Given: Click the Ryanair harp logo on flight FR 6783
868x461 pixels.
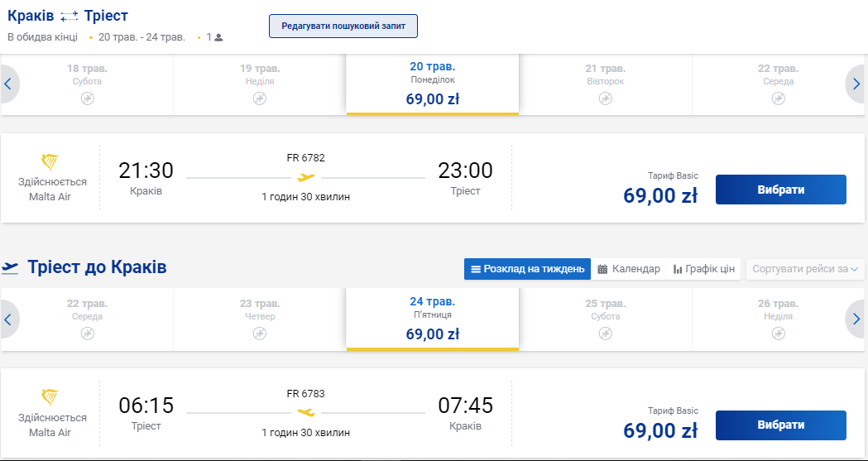Looking at the screenshot, I should [51, 397].
